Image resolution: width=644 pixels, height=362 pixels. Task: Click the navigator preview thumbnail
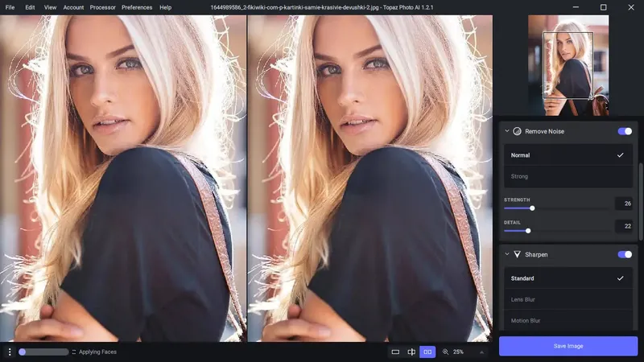(x=568, y=65)
